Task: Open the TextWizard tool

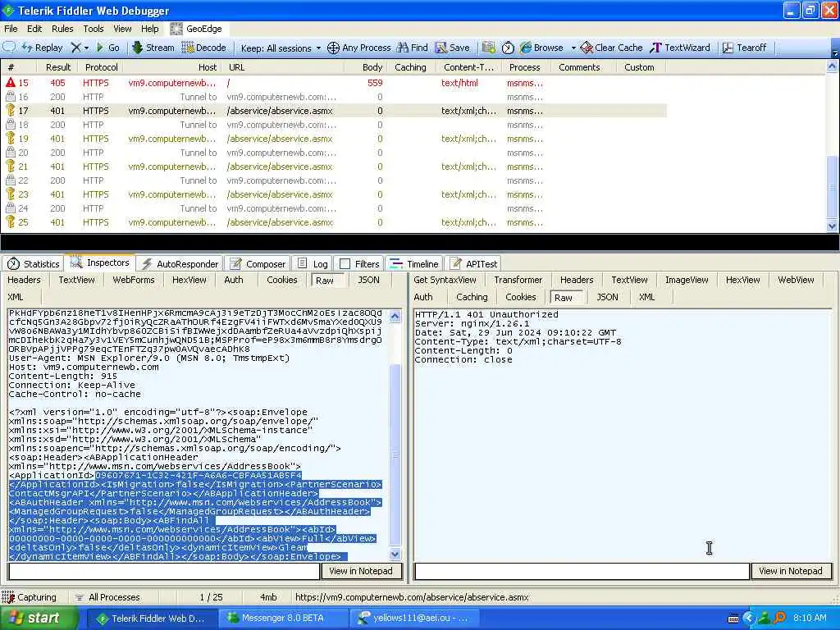Action: (x=680, y=47)
